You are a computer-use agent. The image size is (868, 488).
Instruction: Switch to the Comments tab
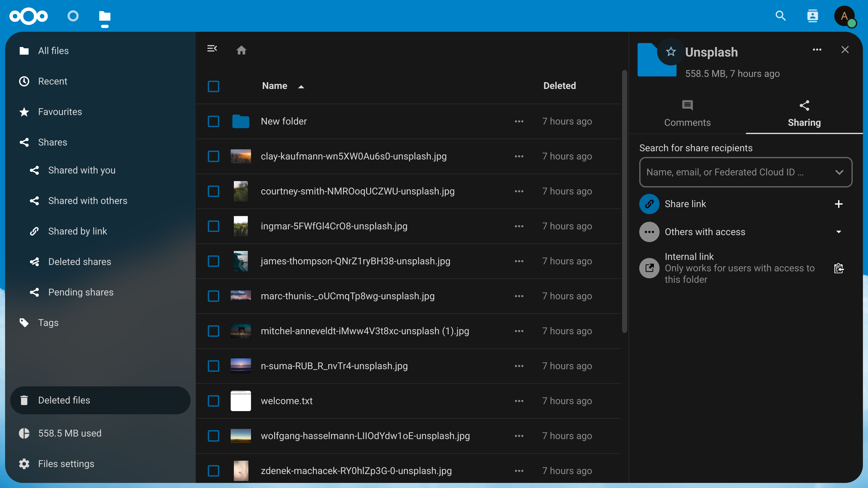click(687, 113)
